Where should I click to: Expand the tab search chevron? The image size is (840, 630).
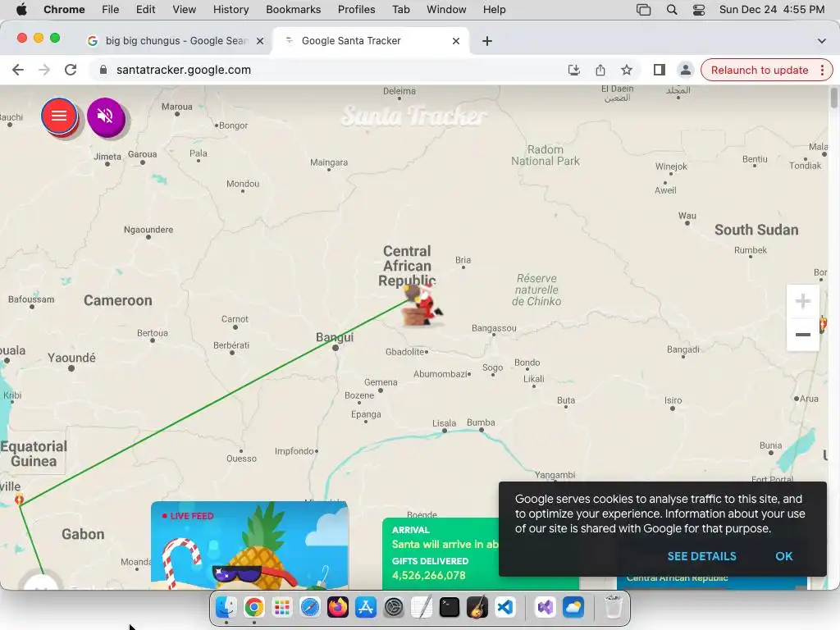[x=821, y=41]
